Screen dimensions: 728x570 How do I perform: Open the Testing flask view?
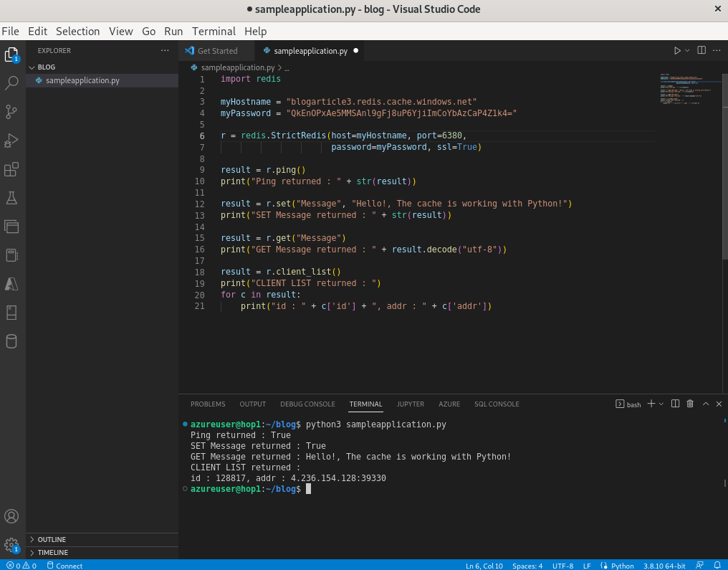click(11, 199)
